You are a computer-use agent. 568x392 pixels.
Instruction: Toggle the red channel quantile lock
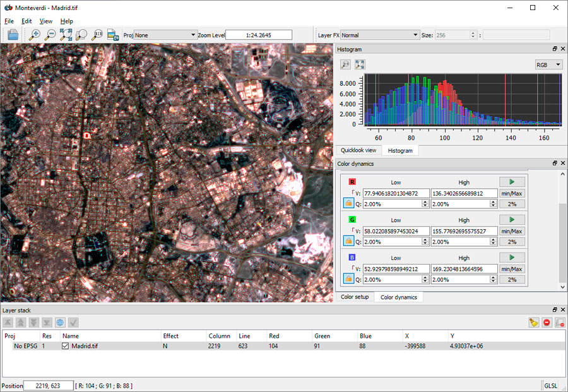(x=348, y=203)
